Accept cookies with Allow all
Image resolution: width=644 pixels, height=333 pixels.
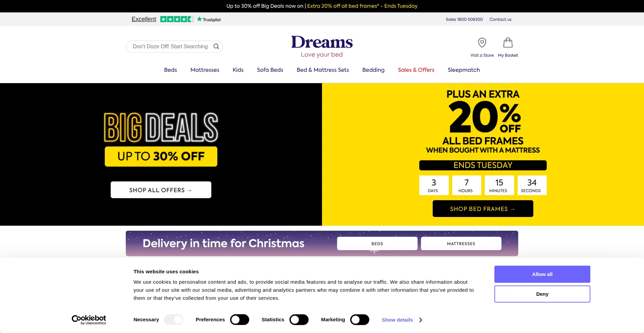542,274
